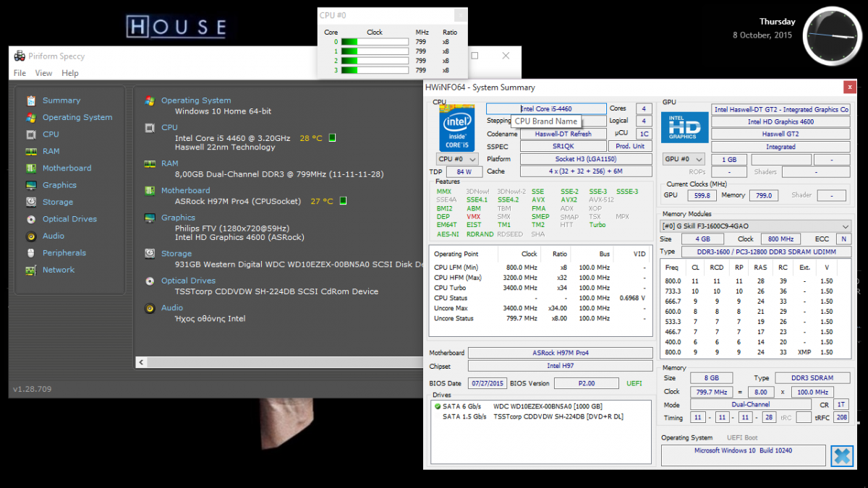Screen dimensions: 868x488
Task: Click the RAM stick icon in the summary pane
Action: [150, 163]
